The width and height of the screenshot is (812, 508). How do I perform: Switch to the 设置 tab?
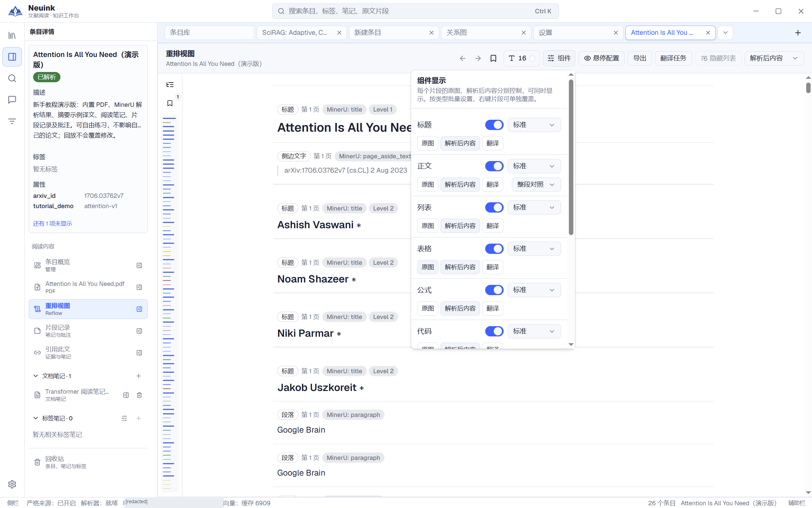coord(578,33)
